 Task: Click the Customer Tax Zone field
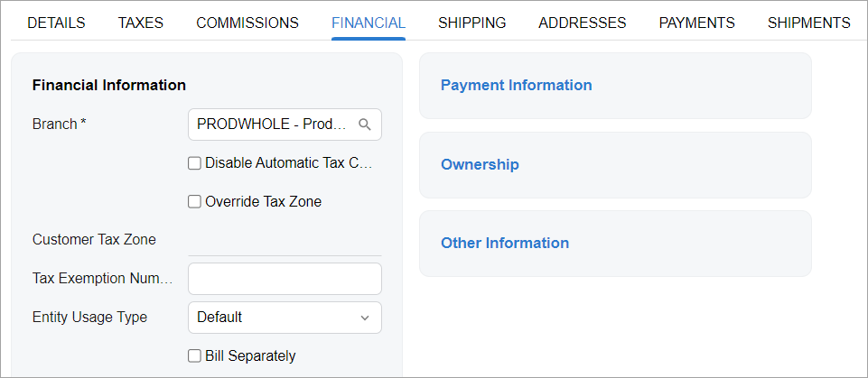tap(285, 241)
